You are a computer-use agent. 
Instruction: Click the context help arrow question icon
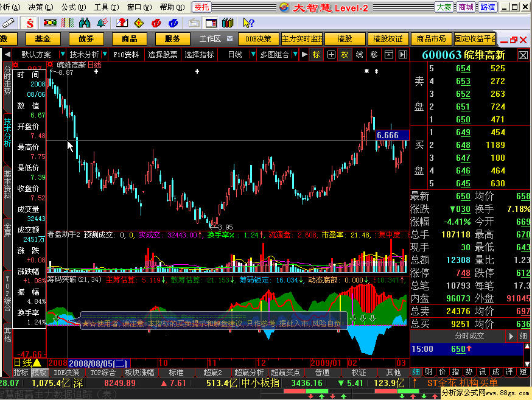248,23
